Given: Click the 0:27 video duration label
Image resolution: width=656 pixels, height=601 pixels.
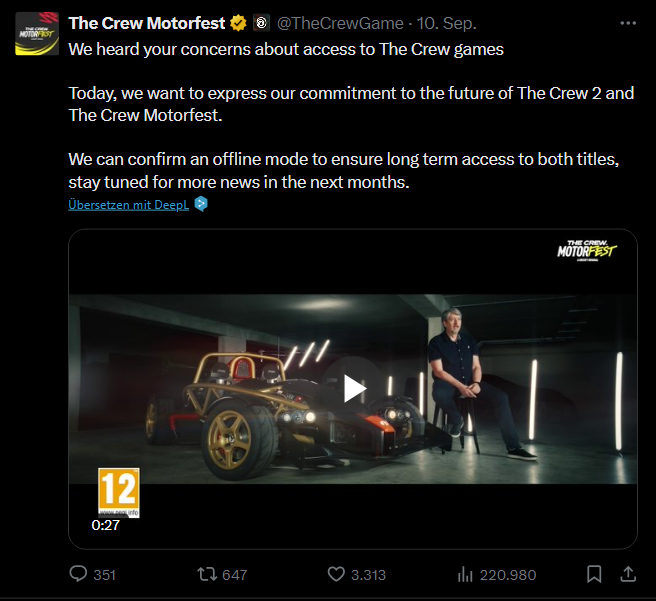Looking at the screenshot, I should [x=106, y=525].
